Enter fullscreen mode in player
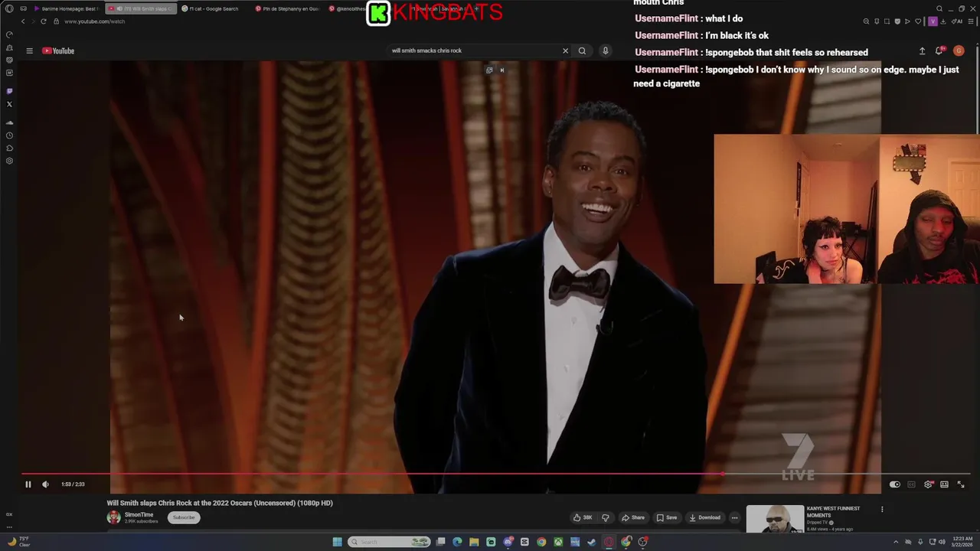980x551 pixels. point(961,484)
